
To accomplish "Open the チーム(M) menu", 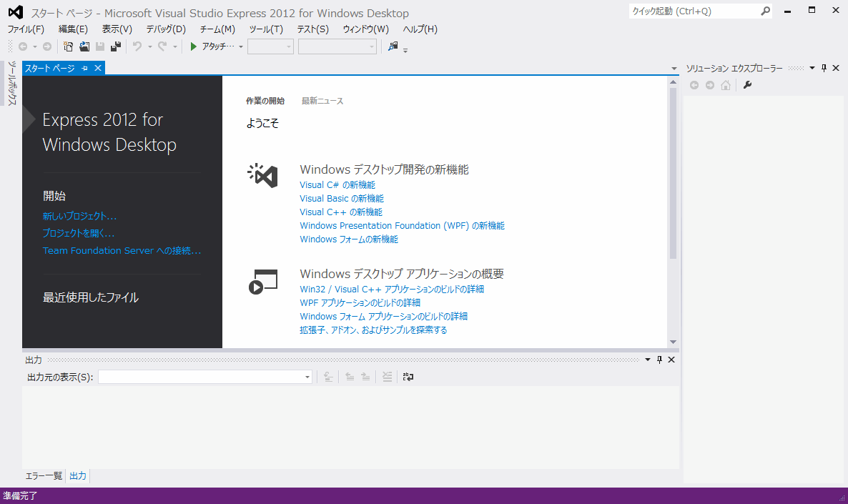I will point(217,29).
